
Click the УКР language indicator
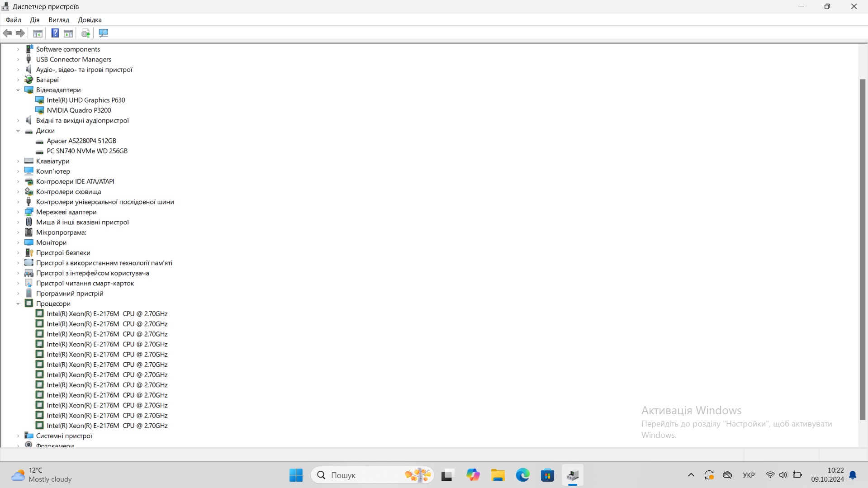[x=749, y=475]
